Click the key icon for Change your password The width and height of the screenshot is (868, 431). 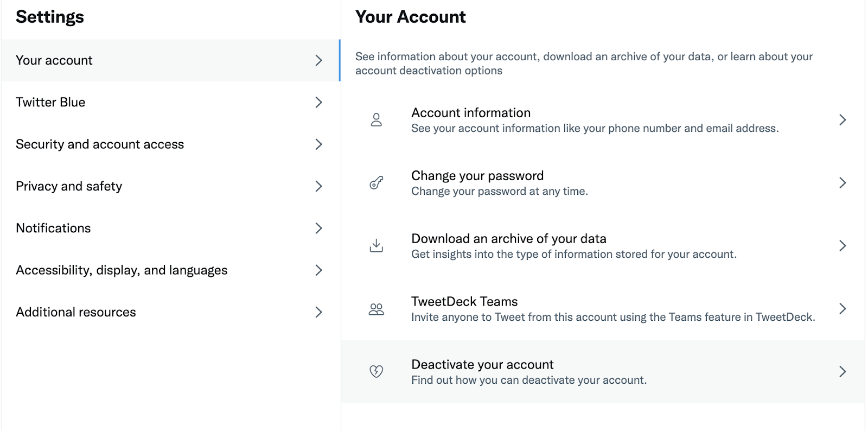376,183
